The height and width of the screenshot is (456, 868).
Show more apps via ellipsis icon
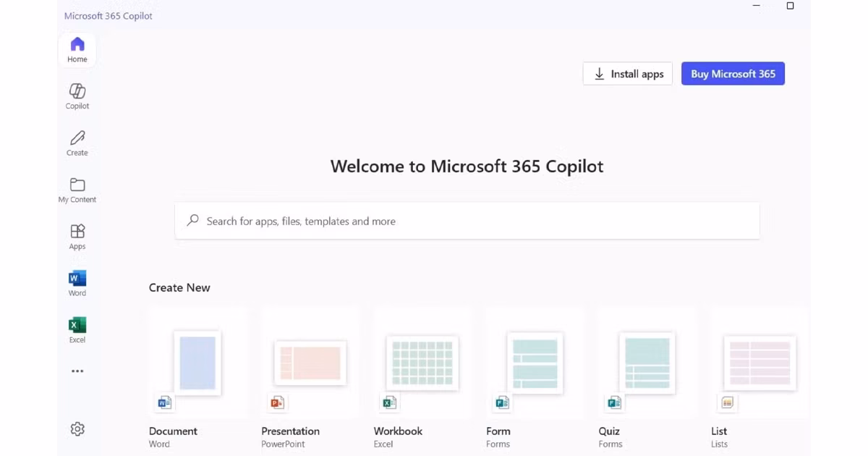pos(77,371)
